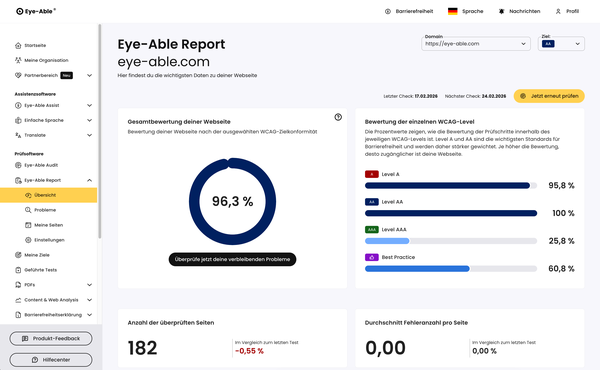Click the Einstellungen gear icon
The width and height of the screenshot is (600, 370).
28,240
